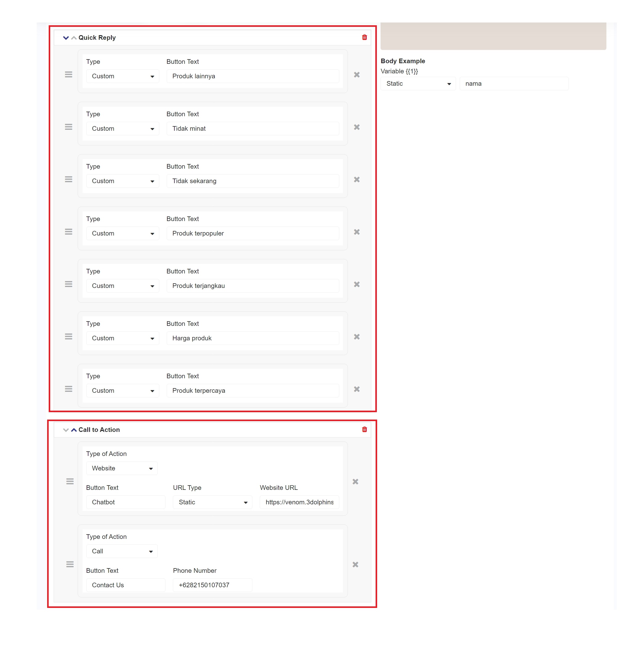This screenshot has width=644, height=648.
Task: Remove the 'Tidak minat' button row
Action: [x=357, y=127]
